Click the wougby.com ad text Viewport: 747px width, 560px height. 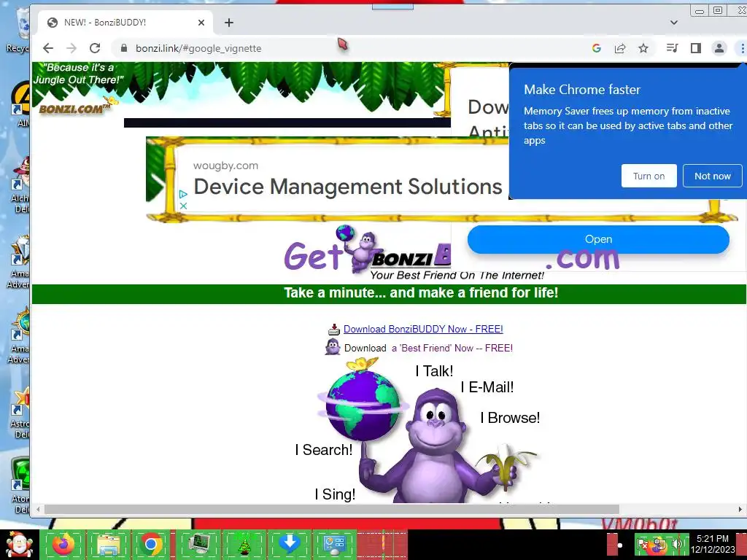(225, 166)
